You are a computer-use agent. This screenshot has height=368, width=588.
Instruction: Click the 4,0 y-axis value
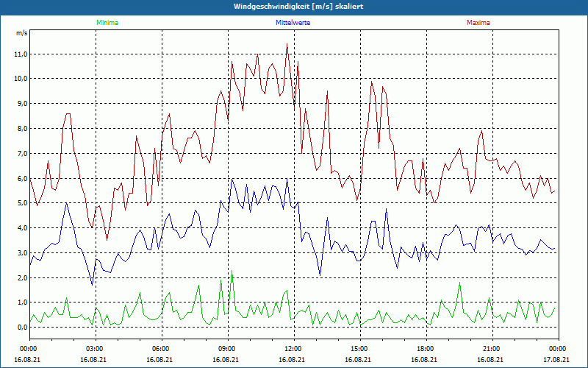tap(22, 228)
